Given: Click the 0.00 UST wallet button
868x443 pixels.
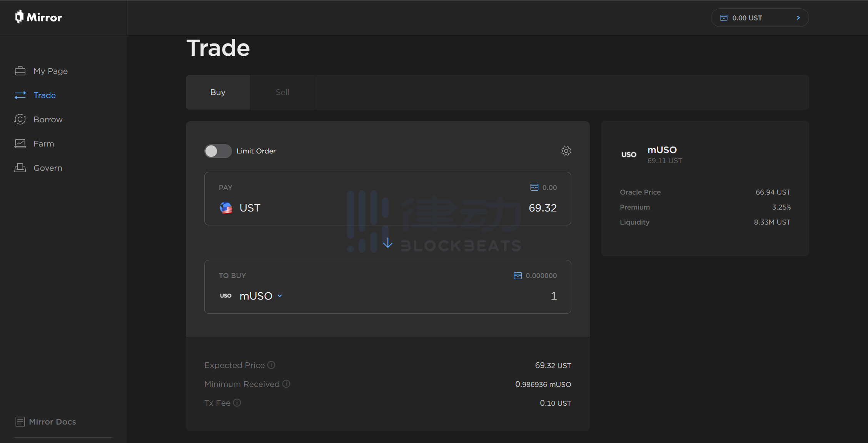Looking at the screenshot, I should pyautogui.click(x=760, y=18).
